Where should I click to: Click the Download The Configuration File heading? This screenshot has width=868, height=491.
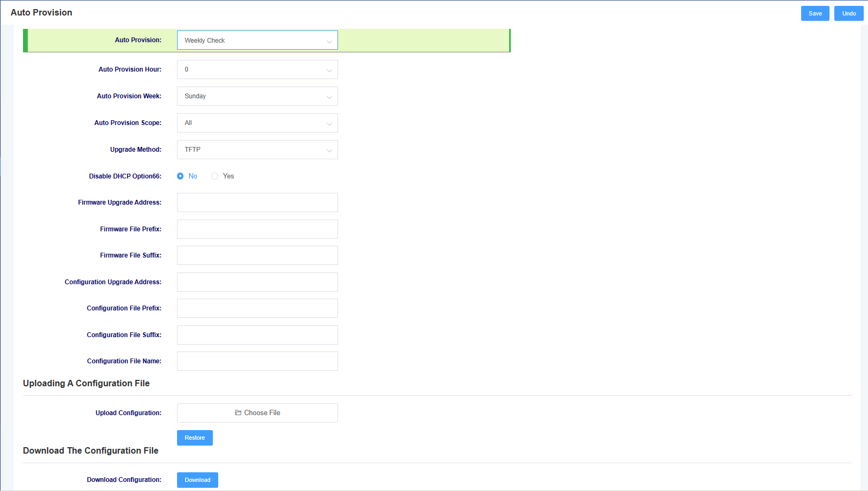coord(90,451)
